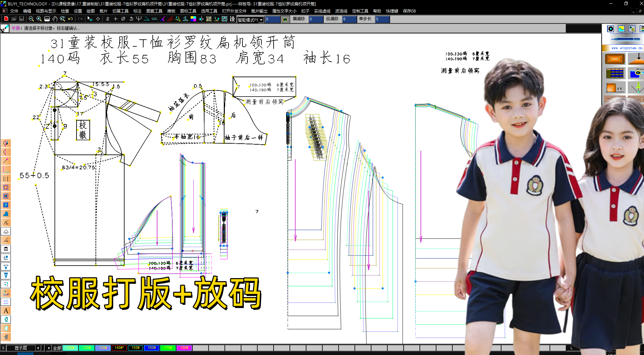644x355 pixels.
Task: Click the Open folder toolbar icon
Action: coord(14,19)
